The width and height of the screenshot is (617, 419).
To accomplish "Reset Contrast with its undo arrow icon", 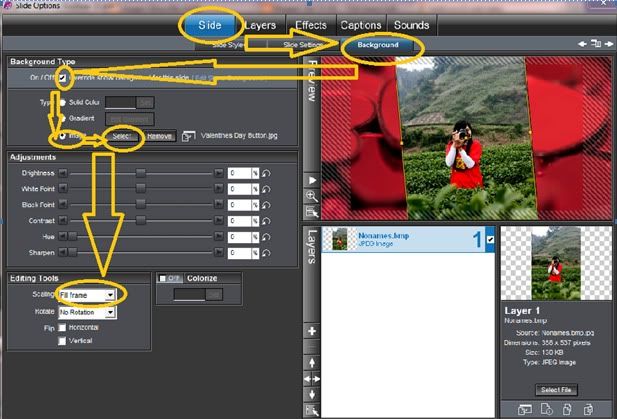I will 267,220.
